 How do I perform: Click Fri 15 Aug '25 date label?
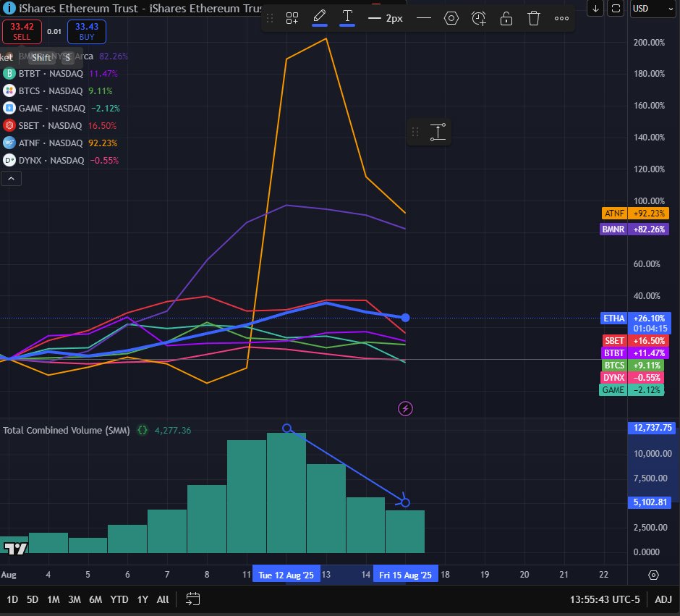[405, 575]
